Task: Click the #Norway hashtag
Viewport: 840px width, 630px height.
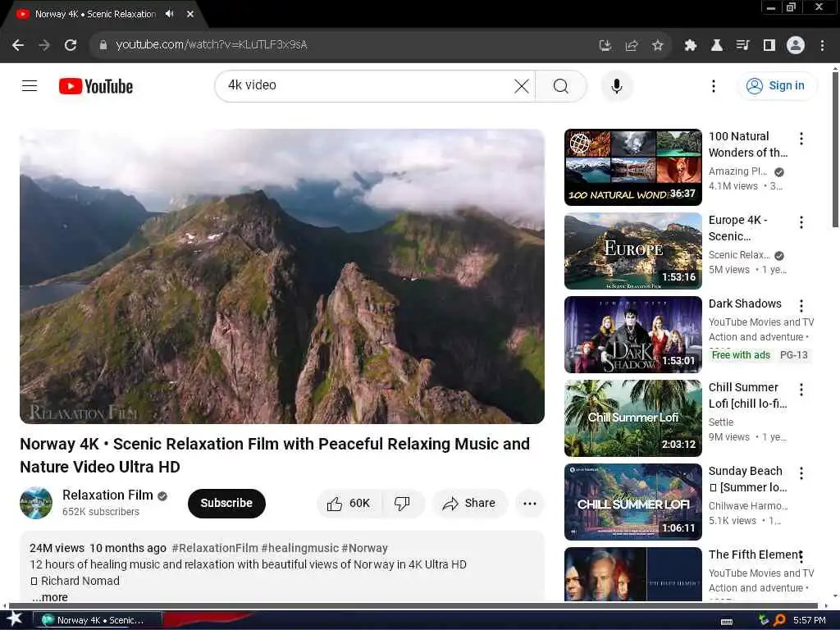Action: click(364, 548)
